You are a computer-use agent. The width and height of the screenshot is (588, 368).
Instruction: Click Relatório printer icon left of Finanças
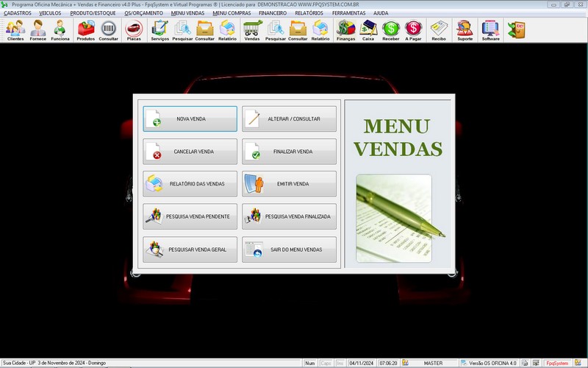coord(320,30)
